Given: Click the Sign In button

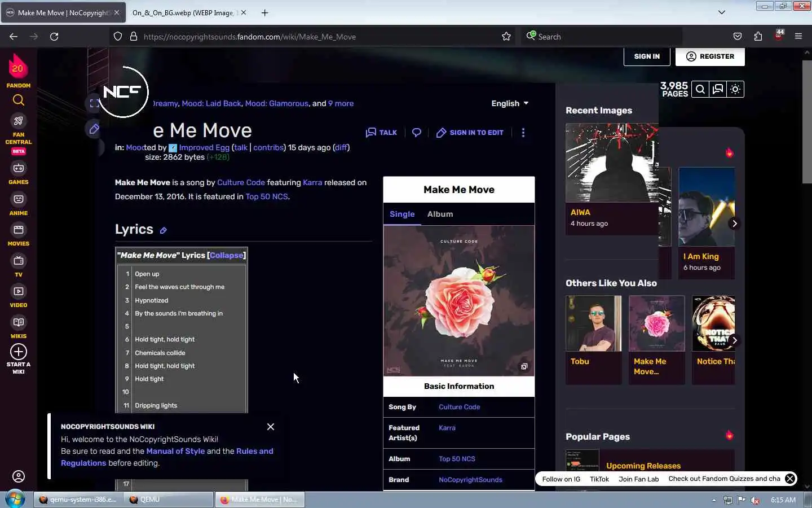Looking at the screenshot, I should click(647, 56).
